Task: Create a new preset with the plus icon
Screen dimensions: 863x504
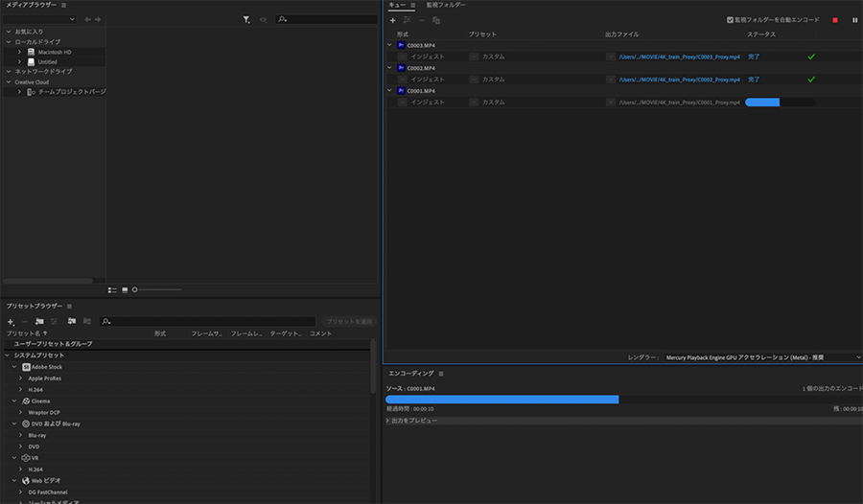Action: [x=11, y=321]
